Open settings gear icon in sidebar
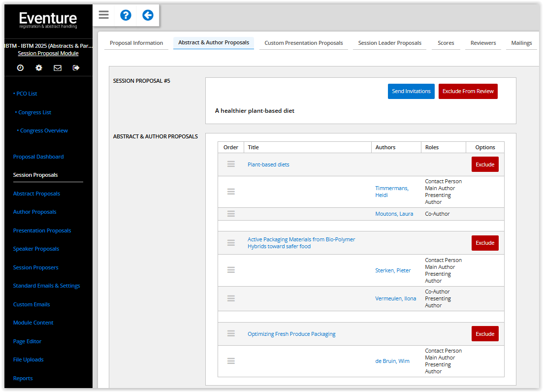 pos(39,68)
